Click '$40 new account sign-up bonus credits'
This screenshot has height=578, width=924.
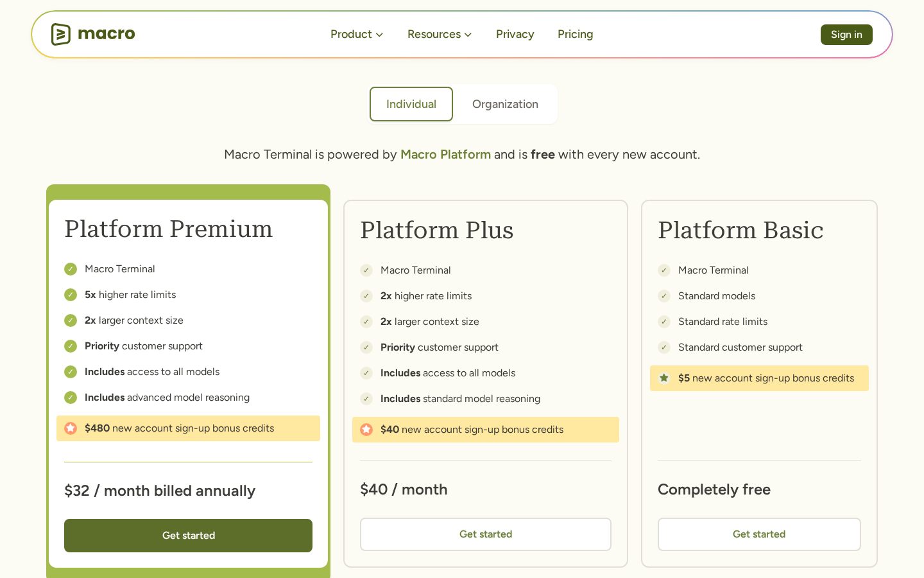click(x=472, y=430)
